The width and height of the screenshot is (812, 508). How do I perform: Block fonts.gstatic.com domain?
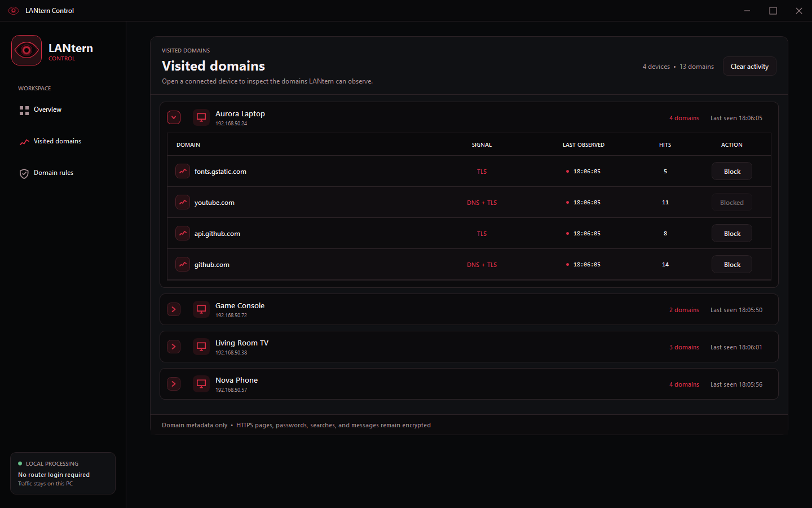pyautogui.click(x=732, y=171)
